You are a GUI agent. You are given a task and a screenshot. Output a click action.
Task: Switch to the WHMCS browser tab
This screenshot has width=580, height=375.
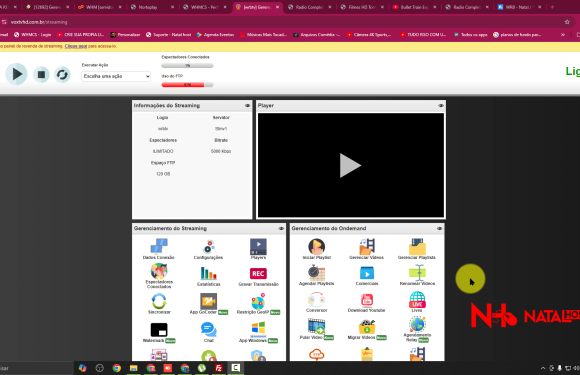[x=205, y=7]
